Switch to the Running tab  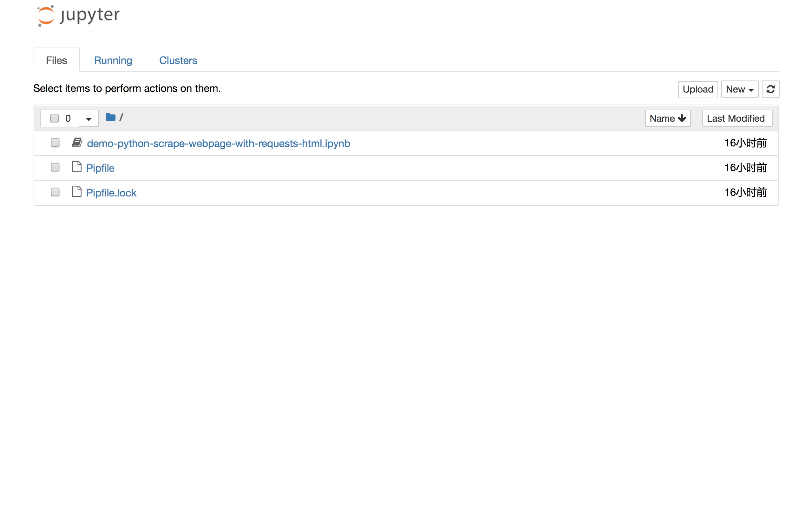pyautogui.click(x=113, y=60)
